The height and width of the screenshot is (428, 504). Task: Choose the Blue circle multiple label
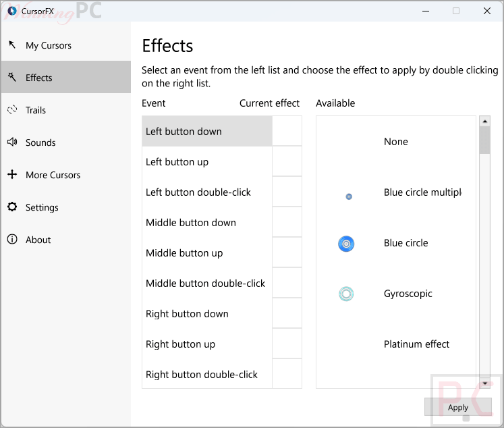point(422,192)
